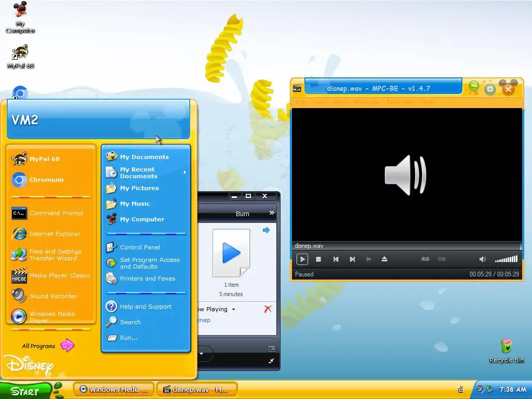532x399 pixels.
Task: Expand the My Recent Documents submenu arrow
Action: (x=184, y=172)
